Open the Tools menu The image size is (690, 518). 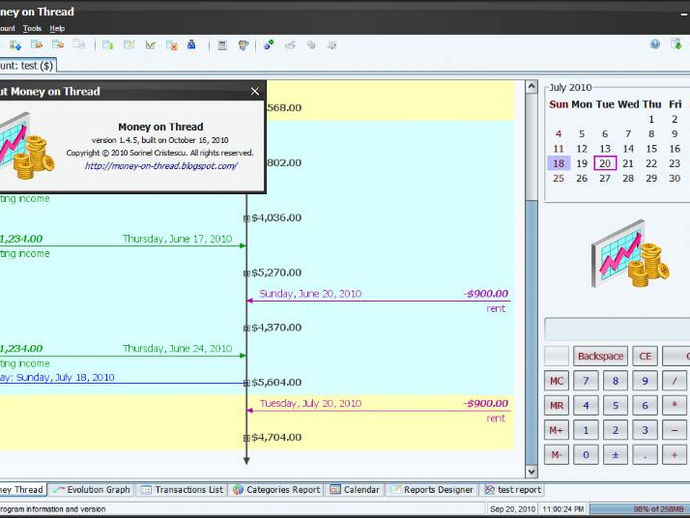pos(32,28)
